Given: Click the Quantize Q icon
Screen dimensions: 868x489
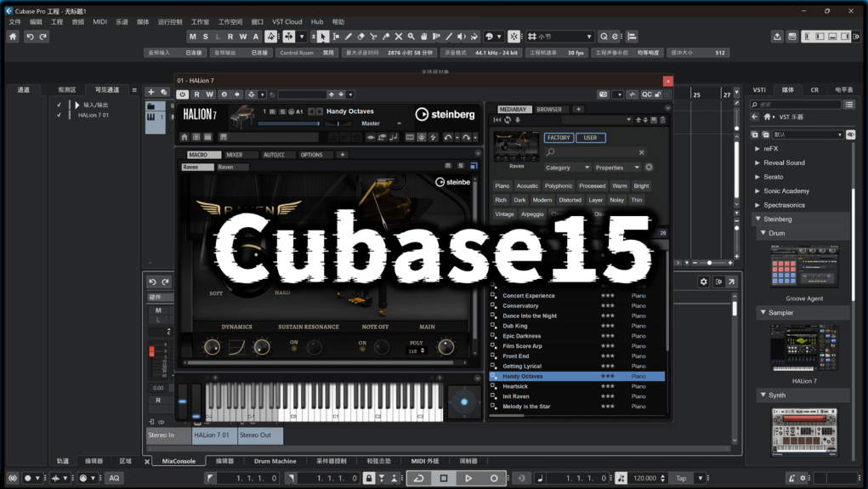Looking at the screenshot, I should pyautogui.click(x=604, y=37).
